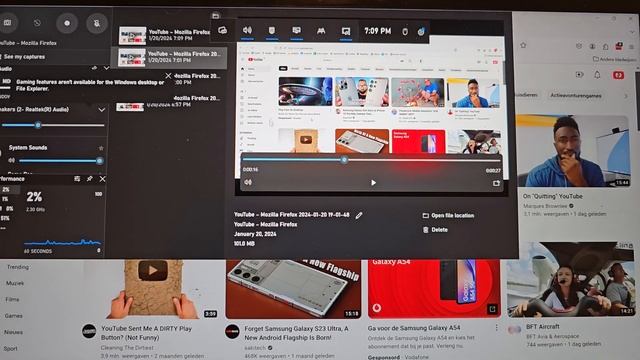The width and height of the screenshot is (640, 360).
Task: Enable mouse click-through in Game Bar
Action: (x=405, y=31)
